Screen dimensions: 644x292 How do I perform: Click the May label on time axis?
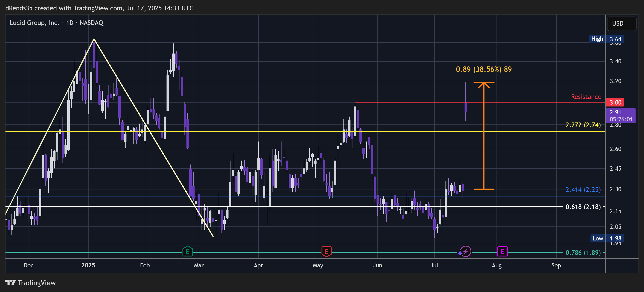[318, 265]
